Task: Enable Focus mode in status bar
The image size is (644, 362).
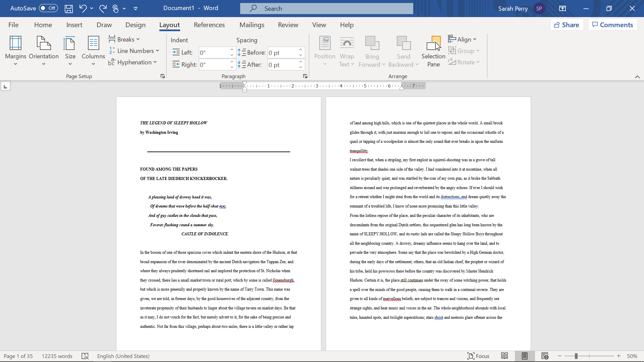Action: [x=478, y=356]
